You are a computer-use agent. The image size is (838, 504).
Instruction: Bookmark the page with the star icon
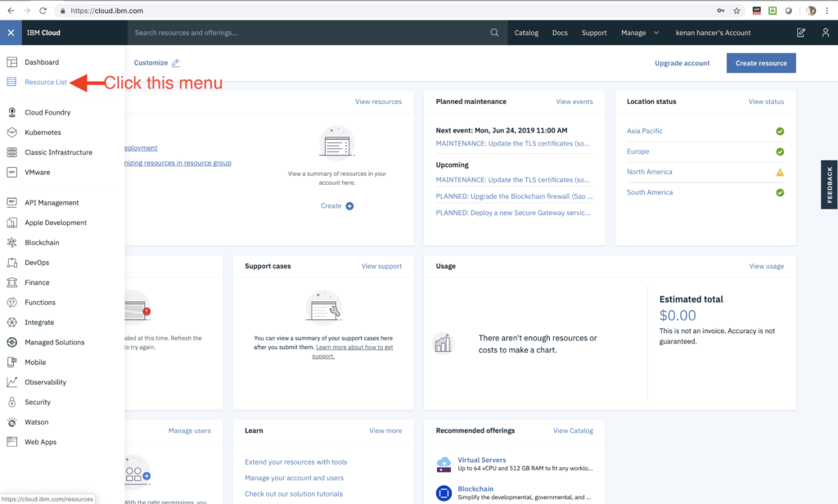tap(737, 11)
